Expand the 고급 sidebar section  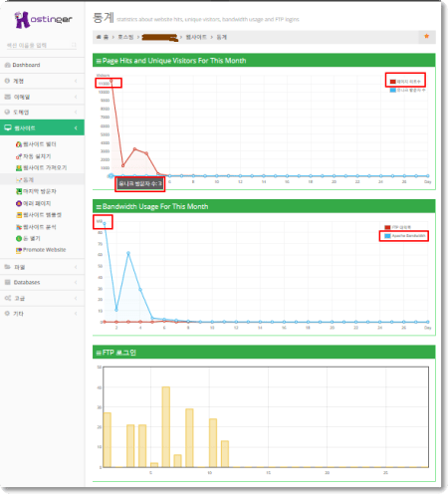point(42,298)
